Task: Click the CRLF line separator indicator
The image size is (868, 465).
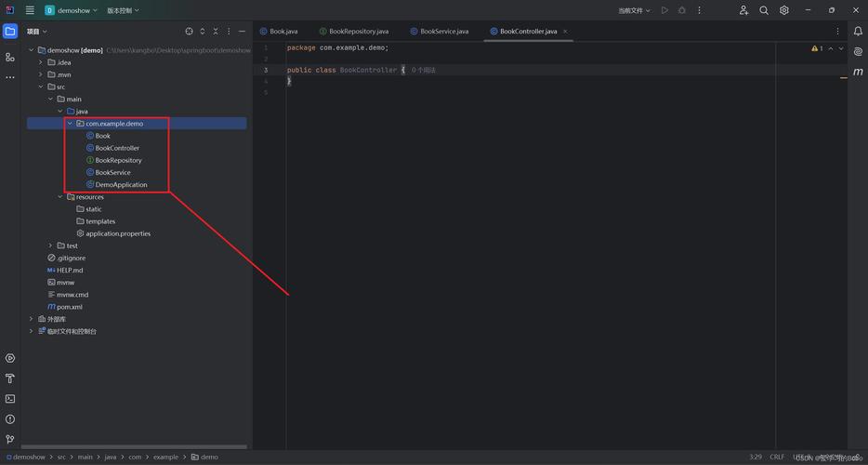Action: pyautogui.click(x=777, y=458)
